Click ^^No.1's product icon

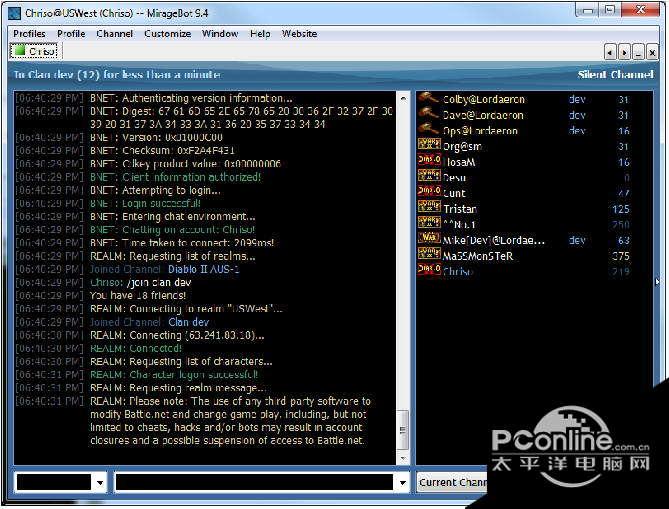click(429, 222)
